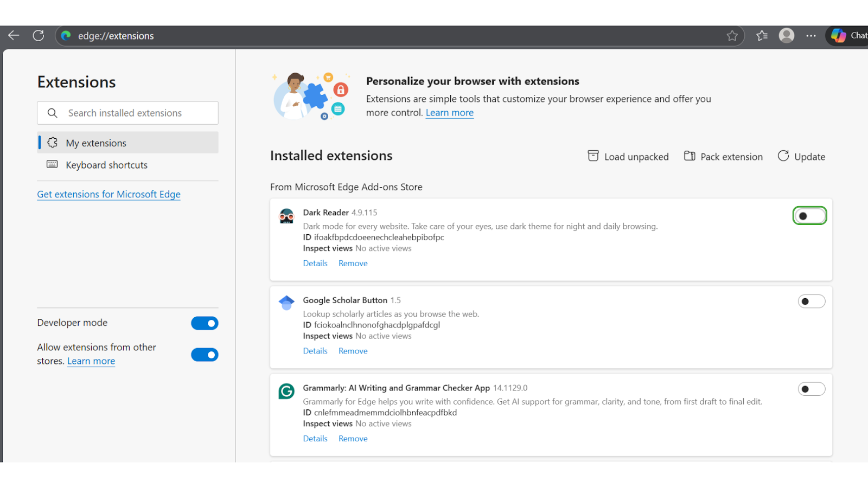This screenshot has height=488, width=868.
Task: Click the Update circular arrow icon
Action: point(783,156)
